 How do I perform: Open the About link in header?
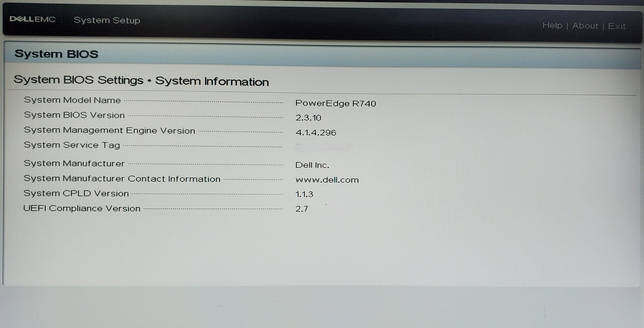[x=585, y=26]
